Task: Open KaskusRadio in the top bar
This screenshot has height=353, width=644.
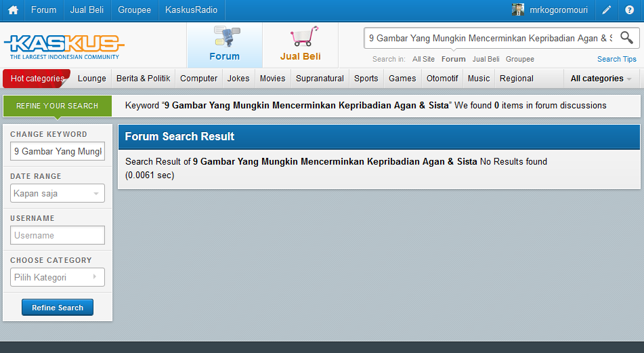Action: 191,10
